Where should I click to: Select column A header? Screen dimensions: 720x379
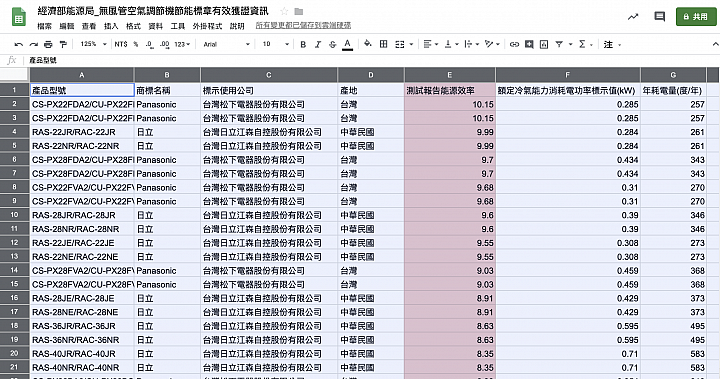tap(82, 75)
